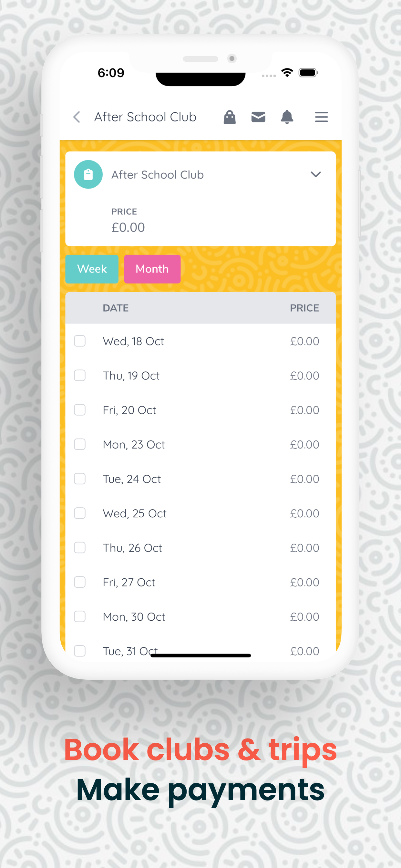
Task: Tick the checkbox for Wed, 18 Oct
Action: (x=80, y=341)
